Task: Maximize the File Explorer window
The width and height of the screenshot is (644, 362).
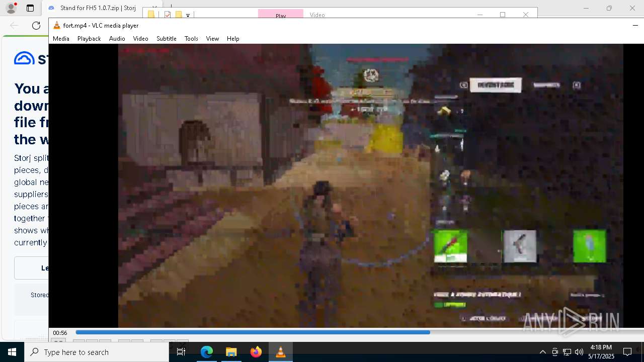Action: (x=503, y=14)
